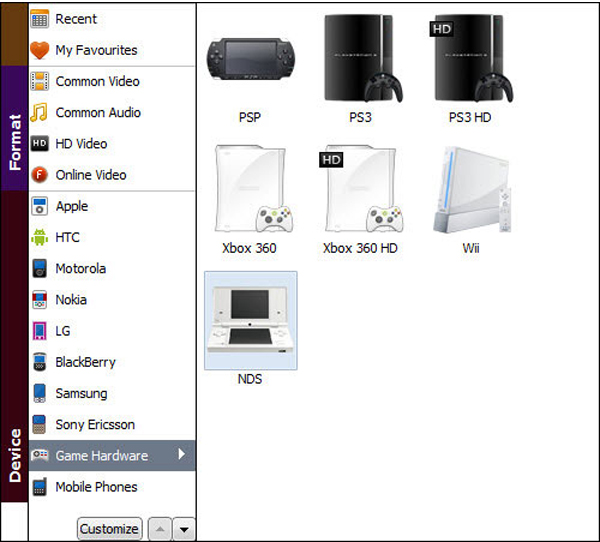Screen dimensions: 600x542
Task: Choose the Wii console profile
Action: [470, 190]
